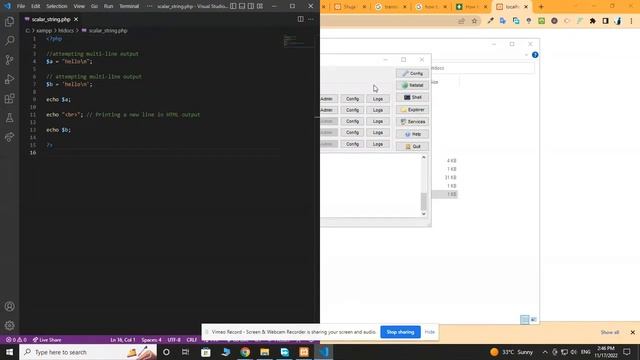
Task: Open the Manage gear in VS Code
Action: click(x=9, y=325)
